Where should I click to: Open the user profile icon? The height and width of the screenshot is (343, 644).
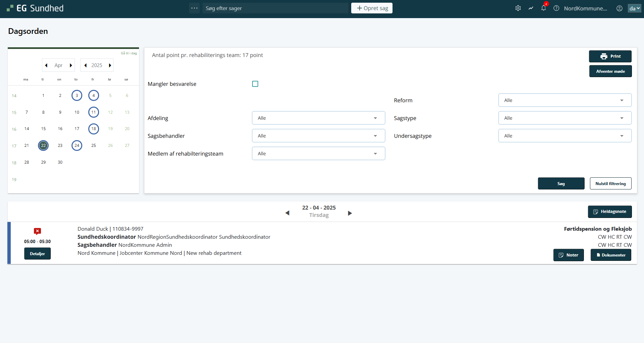point(619,8)
